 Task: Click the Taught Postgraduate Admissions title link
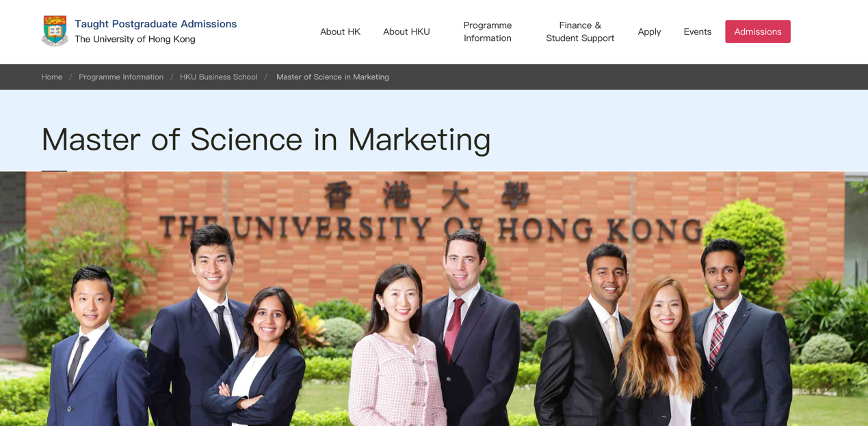(x=155, y=24)
